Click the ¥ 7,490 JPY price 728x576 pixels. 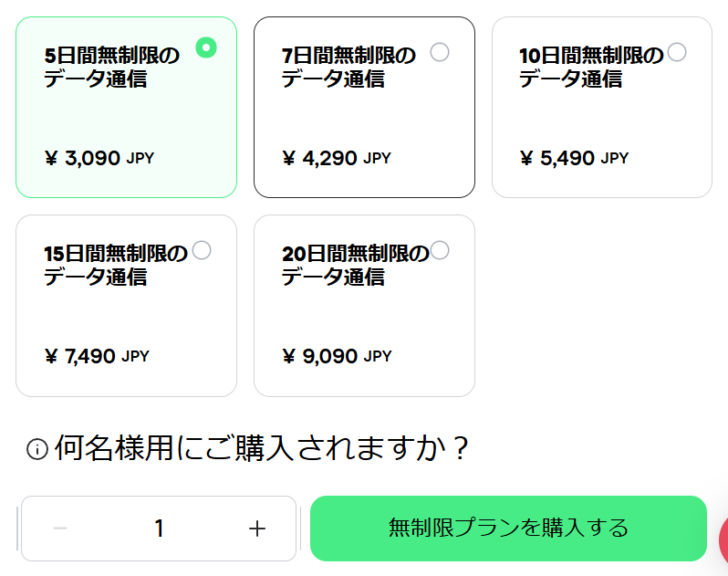coord(97,356)
